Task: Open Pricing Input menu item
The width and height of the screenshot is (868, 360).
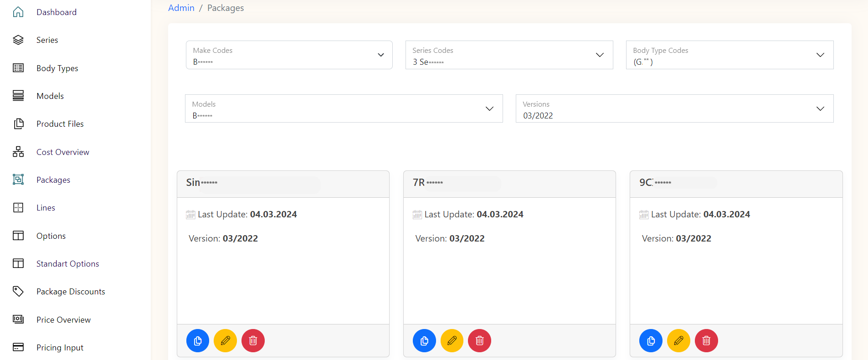Action: coord(60,348)
